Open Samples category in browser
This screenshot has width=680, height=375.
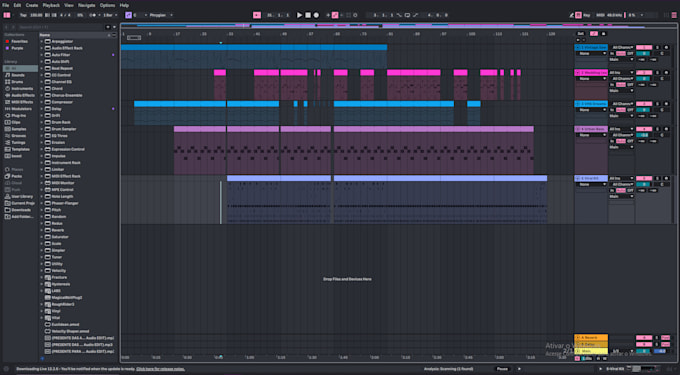[x=19, y=129]
